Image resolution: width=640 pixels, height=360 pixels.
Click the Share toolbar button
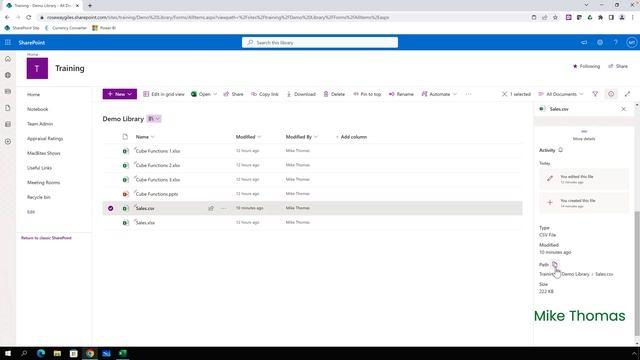point(233,94)
